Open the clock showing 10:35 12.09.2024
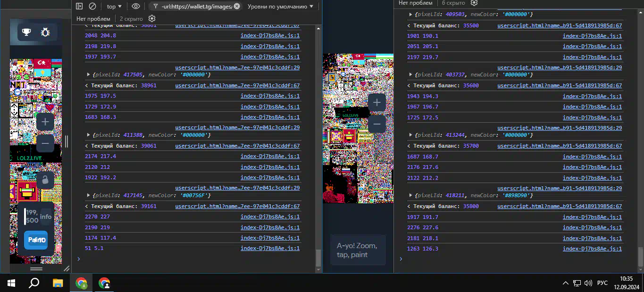Viewport: 644px width, 292px height. [626, 283]
